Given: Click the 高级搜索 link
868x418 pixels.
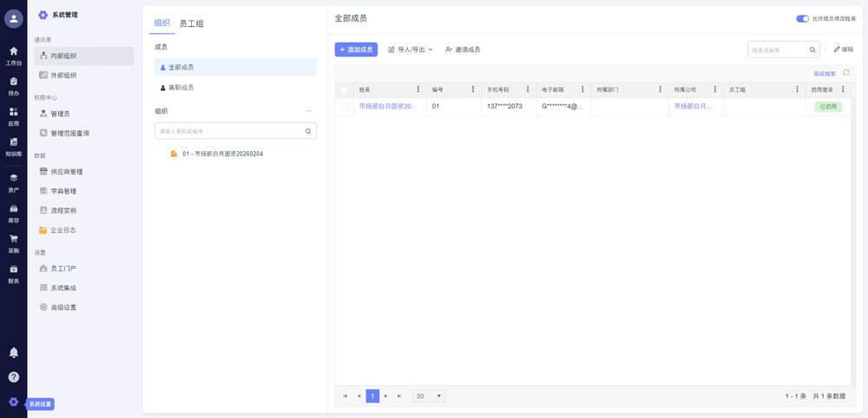Looking at the screenshot, I should coord(825,74).
